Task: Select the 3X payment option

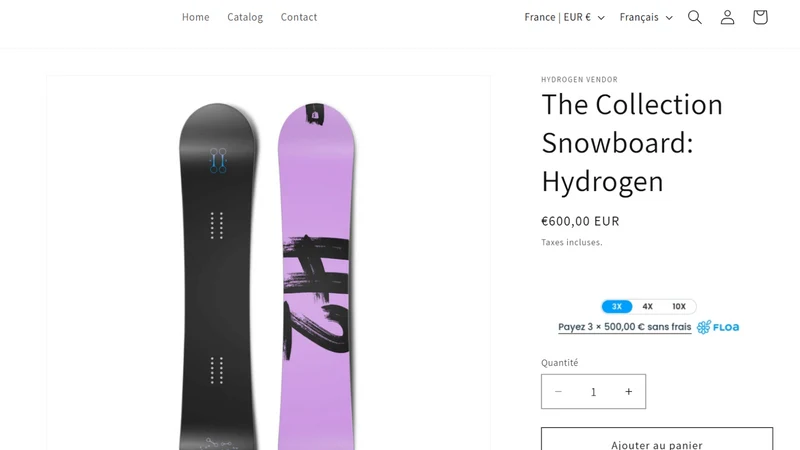Action: [617, 307]
